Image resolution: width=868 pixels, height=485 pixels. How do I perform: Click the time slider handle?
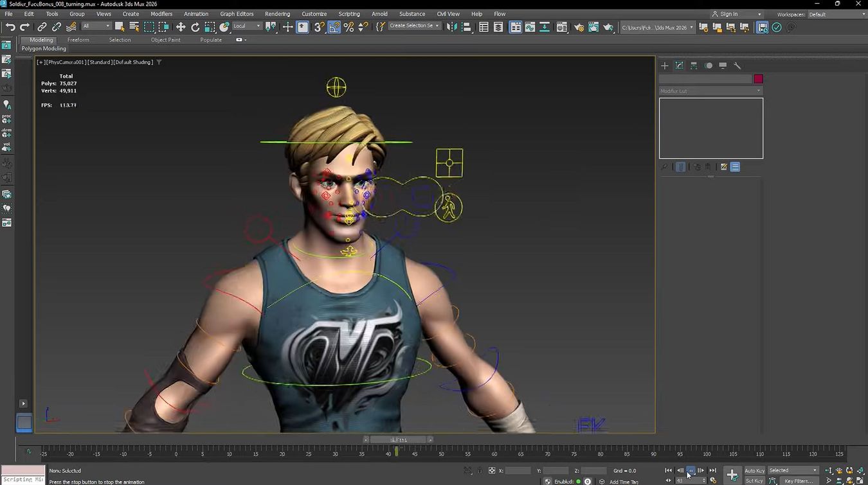(x=399, y=440)
